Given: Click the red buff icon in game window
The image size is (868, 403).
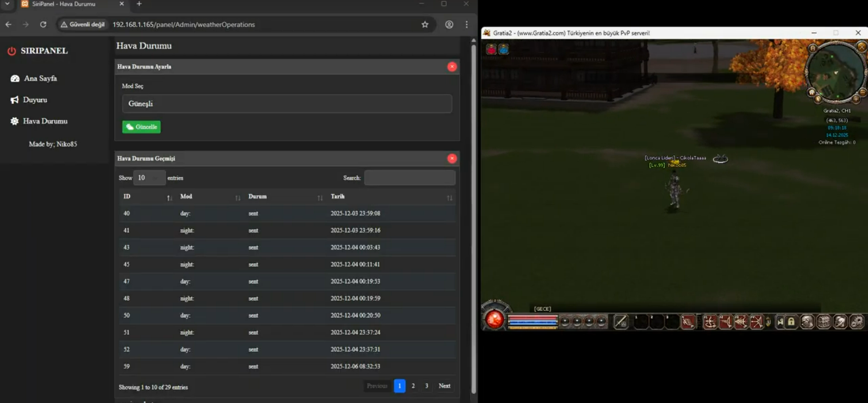Looking at the screenshot, I should [x=491, y=49].
